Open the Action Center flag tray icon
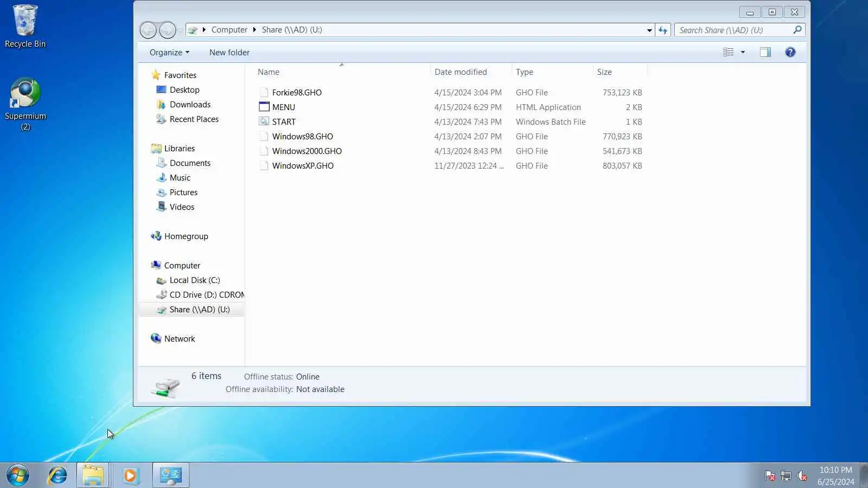 tap(770, 476)
